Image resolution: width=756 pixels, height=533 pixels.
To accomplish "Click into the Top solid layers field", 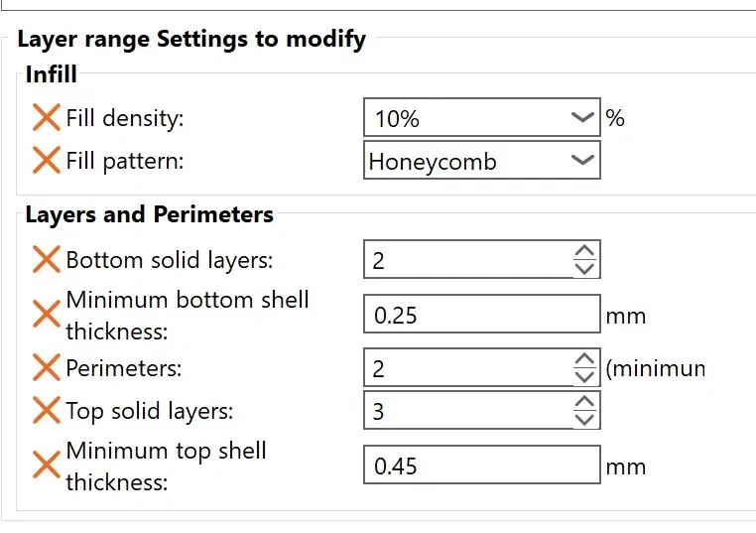I will click(466, 410).
